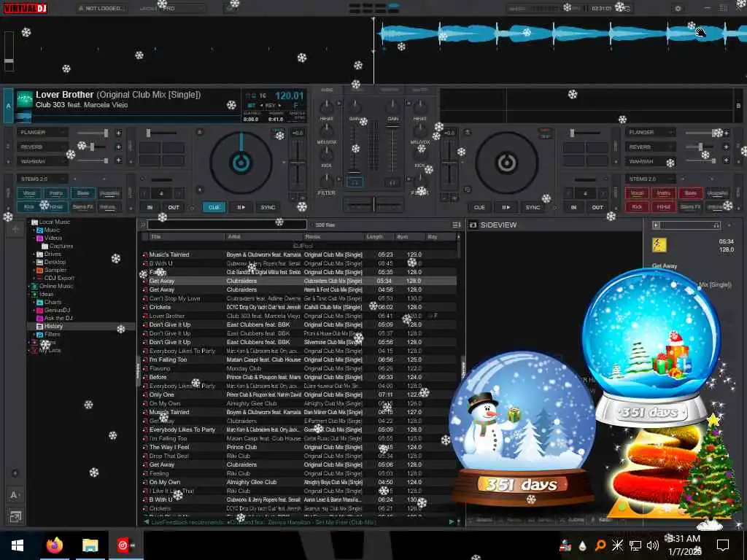Toggle deck A Kick stem pad
The image size is (747, 560).
[29, 206]
